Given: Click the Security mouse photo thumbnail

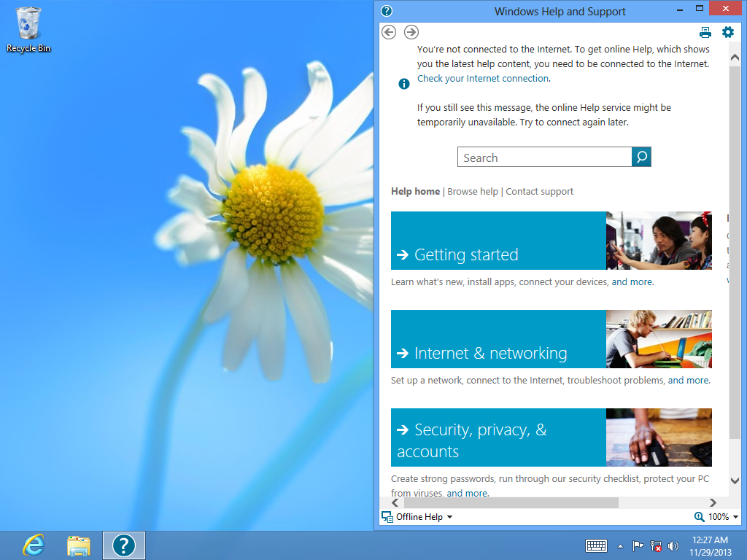Looking at the screenshot, I should (659, 437).
